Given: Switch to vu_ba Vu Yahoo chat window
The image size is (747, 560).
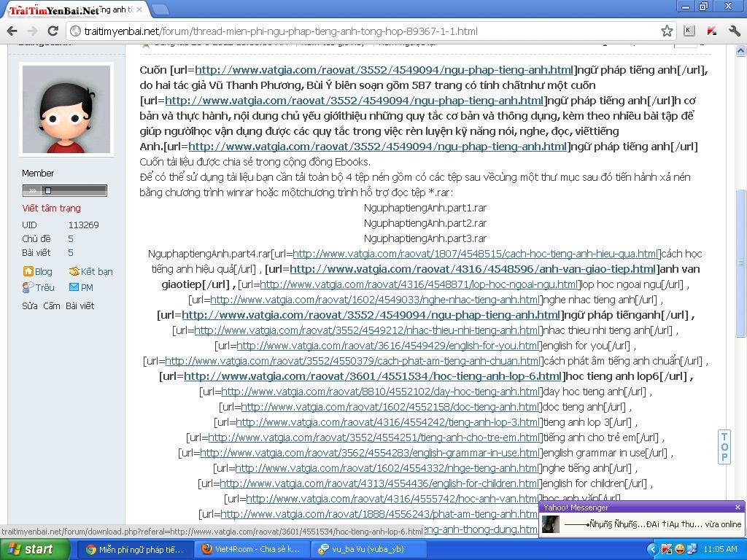Looking at the screenshot, I should 368,549.
